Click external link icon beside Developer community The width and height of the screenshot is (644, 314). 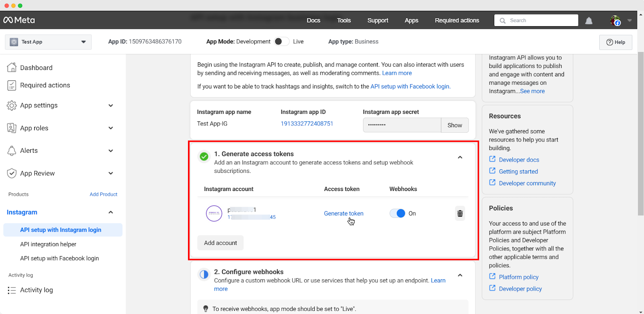tap(492, 183)
